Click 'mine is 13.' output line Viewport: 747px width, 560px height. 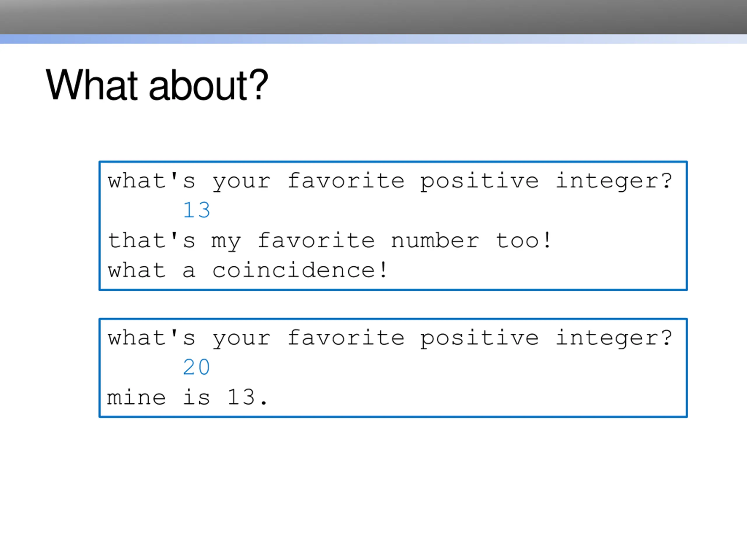click(x=187, y=397)
